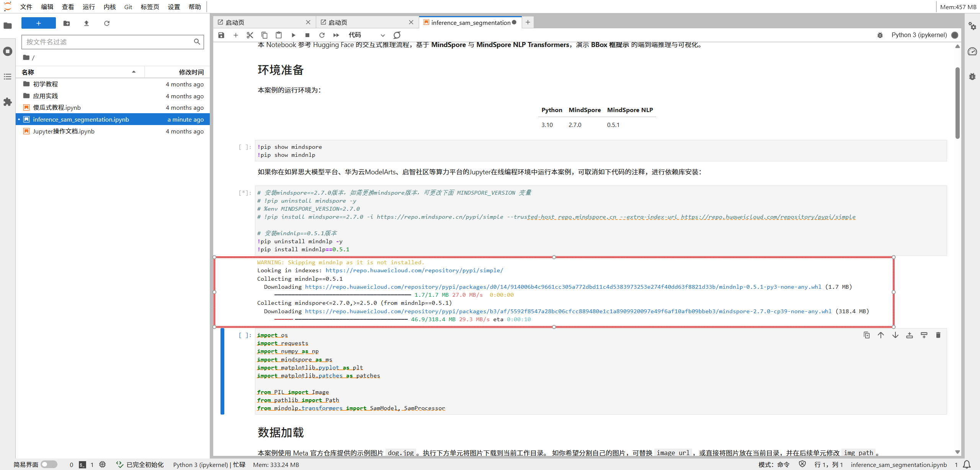Open the mindnlp-0.5.1 wheel download link

(x=563, y=287)
